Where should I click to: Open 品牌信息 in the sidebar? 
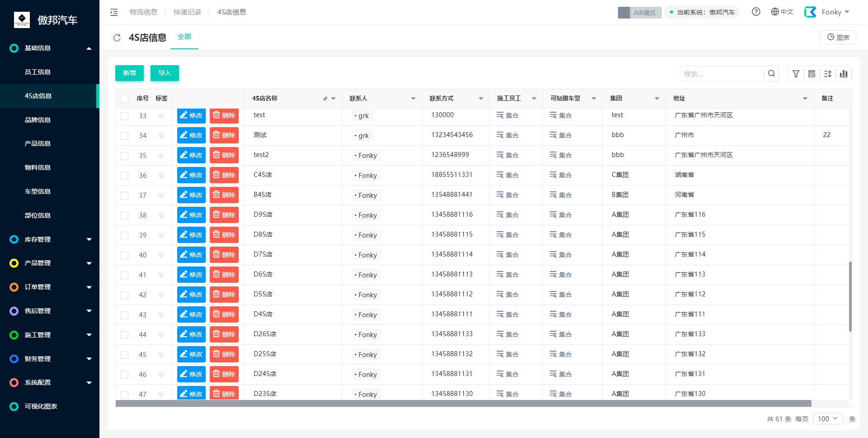(50, 120)
